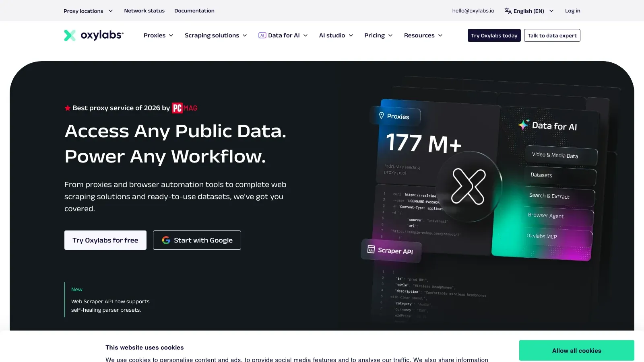
Task: Open the Network status link
Action: (x=144, y=11)
